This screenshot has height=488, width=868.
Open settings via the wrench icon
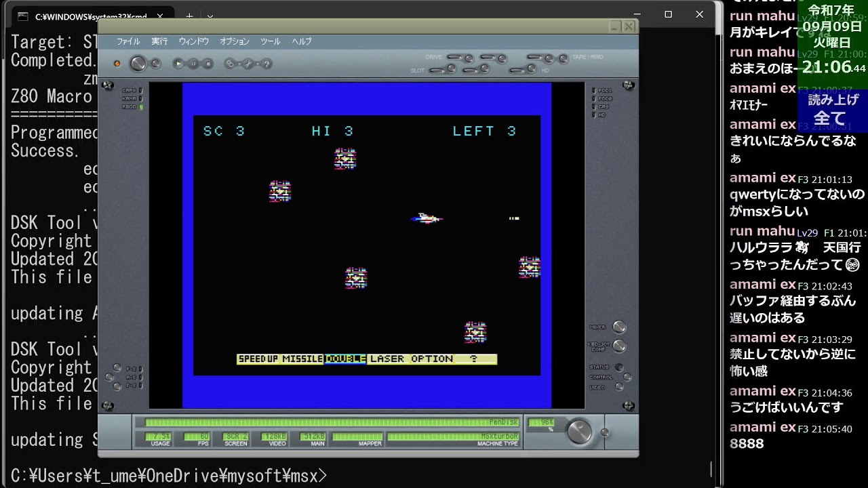(x=248, y=64)
